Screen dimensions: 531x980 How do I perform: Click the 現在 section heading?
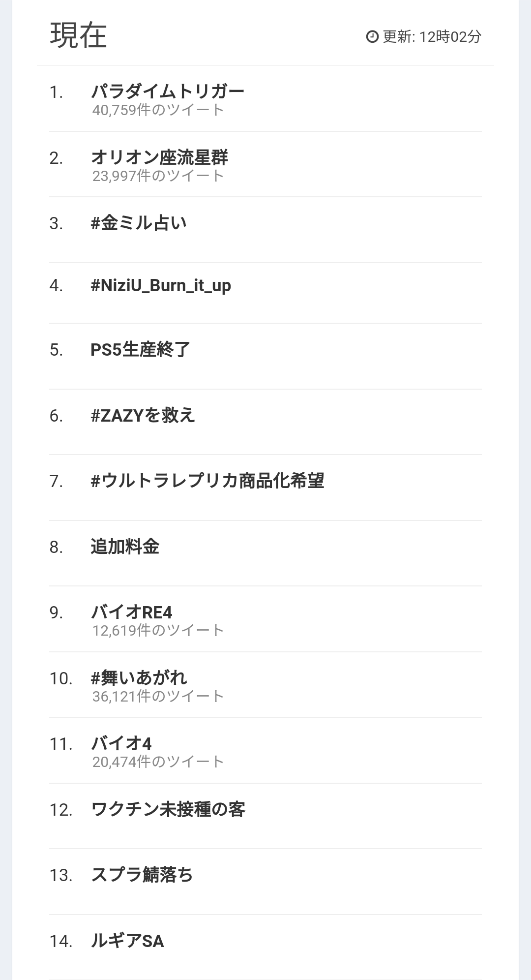78,35
